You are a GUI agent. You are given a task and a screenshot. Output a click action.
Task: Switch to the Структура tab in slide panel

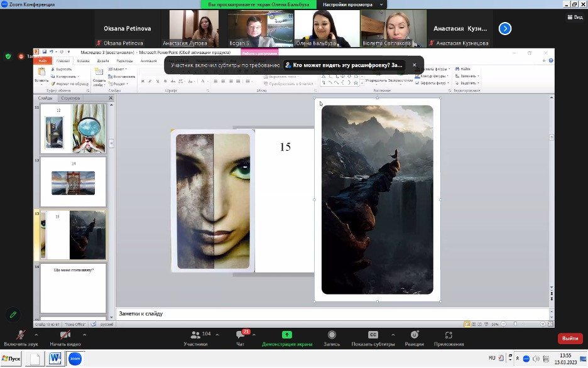[71, 99]
